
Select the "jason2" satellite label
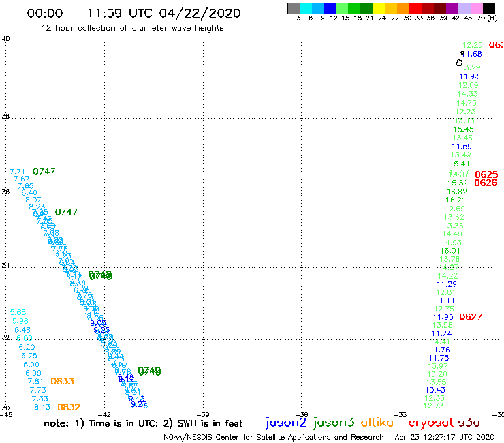point(286,423)
